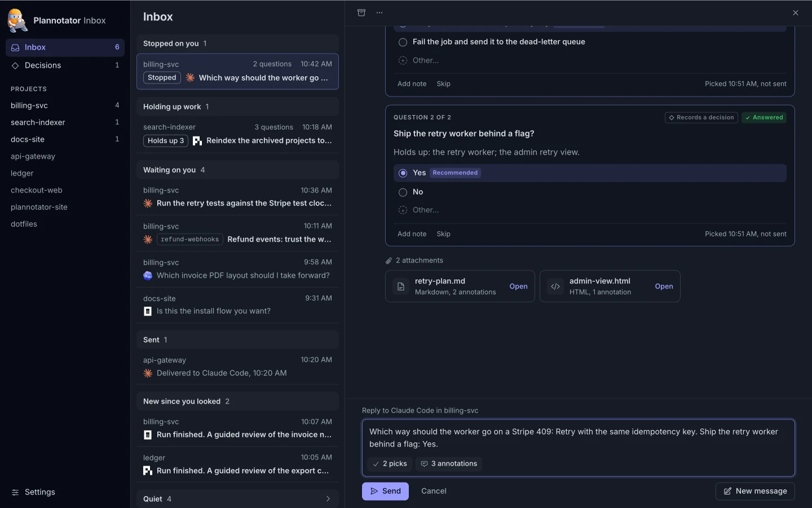Cancel the reply draft

(x=434, y=491)
